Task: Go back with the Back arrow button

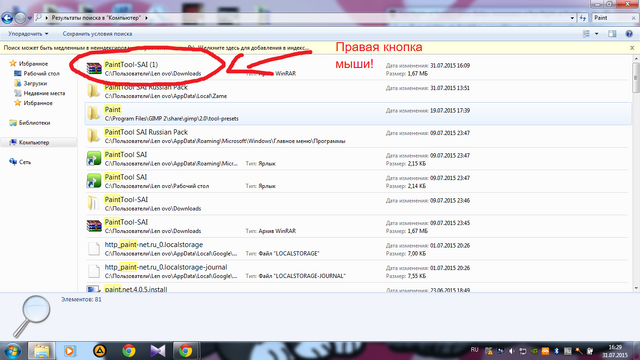Action: point(7,18)
